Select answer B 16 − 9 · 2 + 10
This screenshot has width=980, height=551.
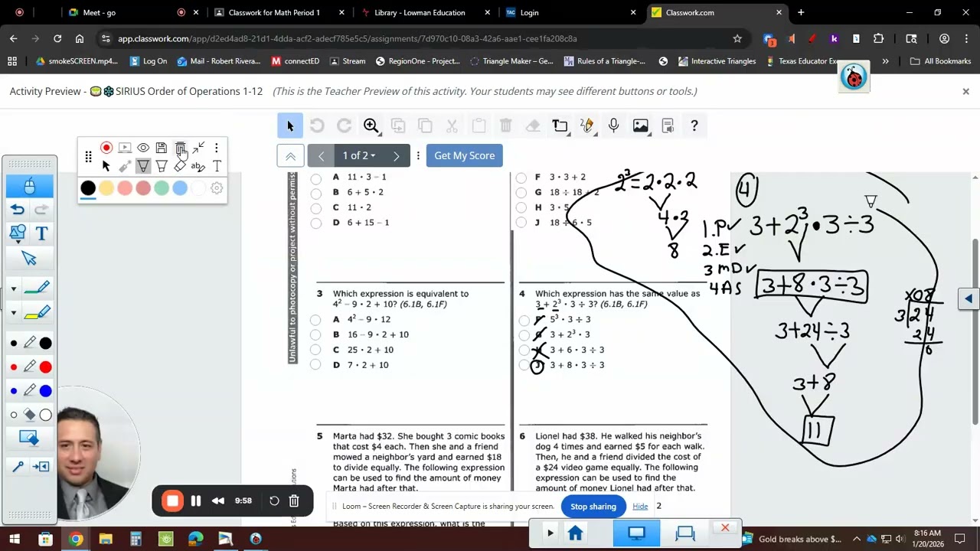316,334
